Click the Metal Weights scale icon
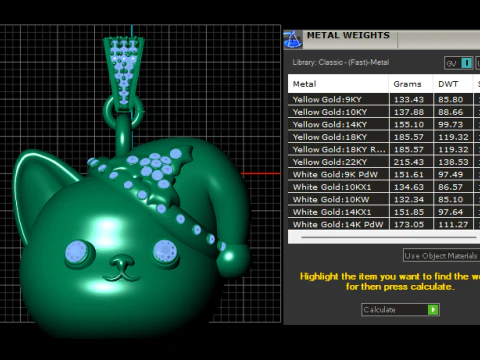Screen dimensions: 480x360 293,39
